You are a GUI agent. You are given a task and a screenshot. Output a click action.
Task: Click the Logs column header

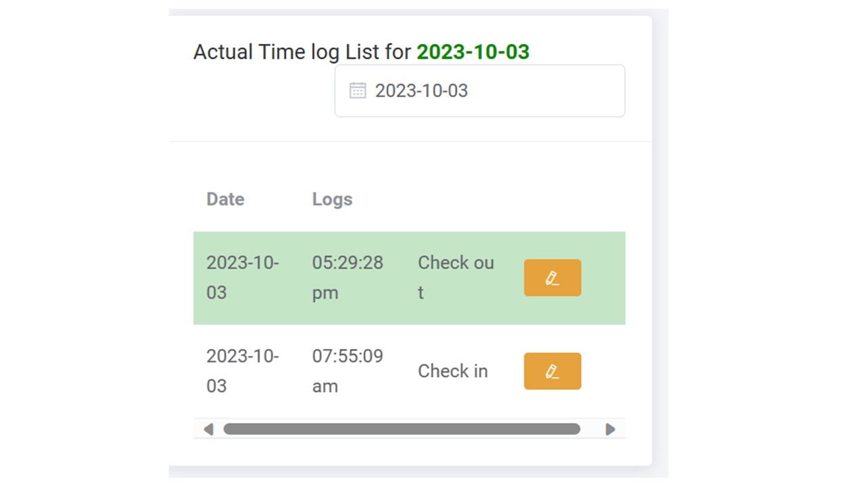pos(332,199)
